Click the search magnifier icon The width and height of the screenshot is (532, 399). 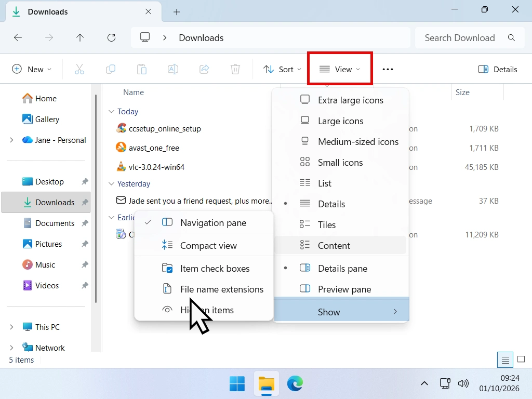click(x=511, y=37)
